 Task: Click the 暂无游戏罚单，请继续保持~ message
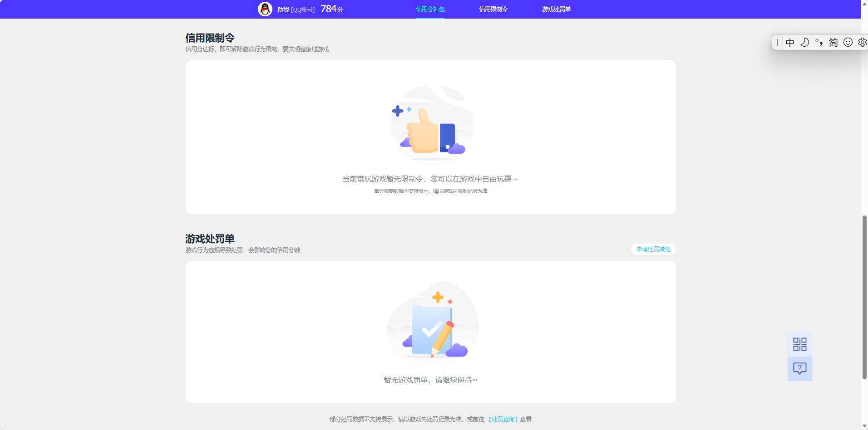[x=430, y=380]
